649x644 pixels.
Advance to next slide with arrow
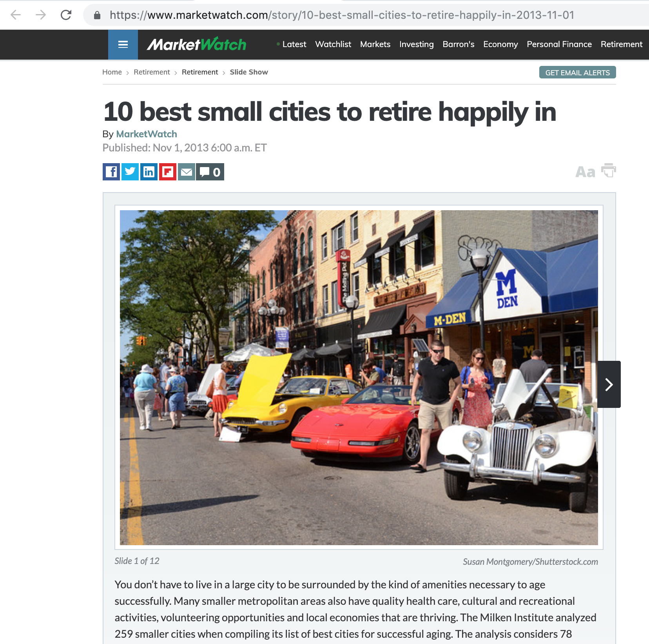(609, 384)
